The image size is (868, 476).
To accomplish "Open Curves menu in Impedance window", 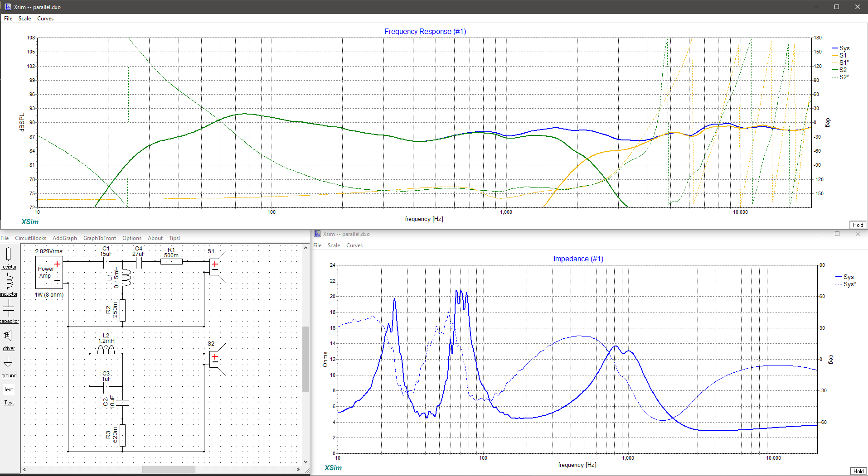I will point(354,245).
